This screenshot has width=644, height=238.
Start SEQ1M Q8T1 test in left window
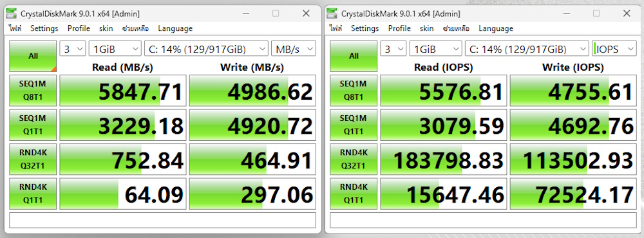(33, 91)
